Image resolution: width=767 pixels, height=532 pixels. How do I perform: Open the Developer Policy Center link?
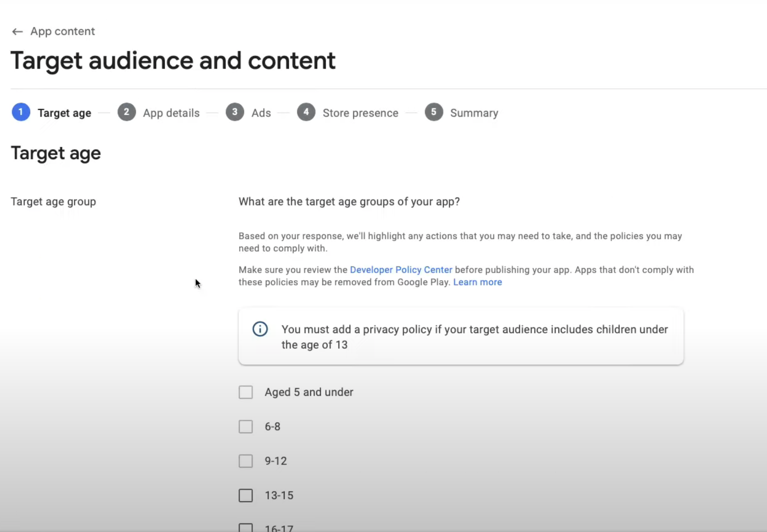401,270
